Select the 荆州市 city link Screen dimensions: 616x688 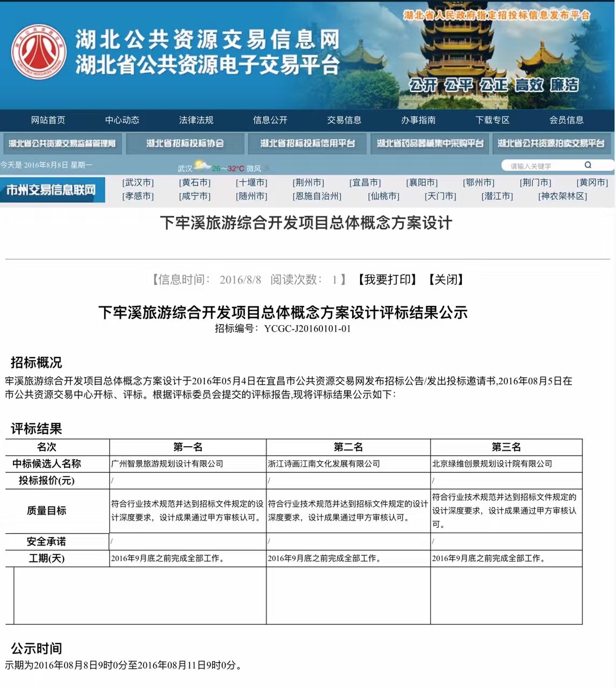click(309, 183)
